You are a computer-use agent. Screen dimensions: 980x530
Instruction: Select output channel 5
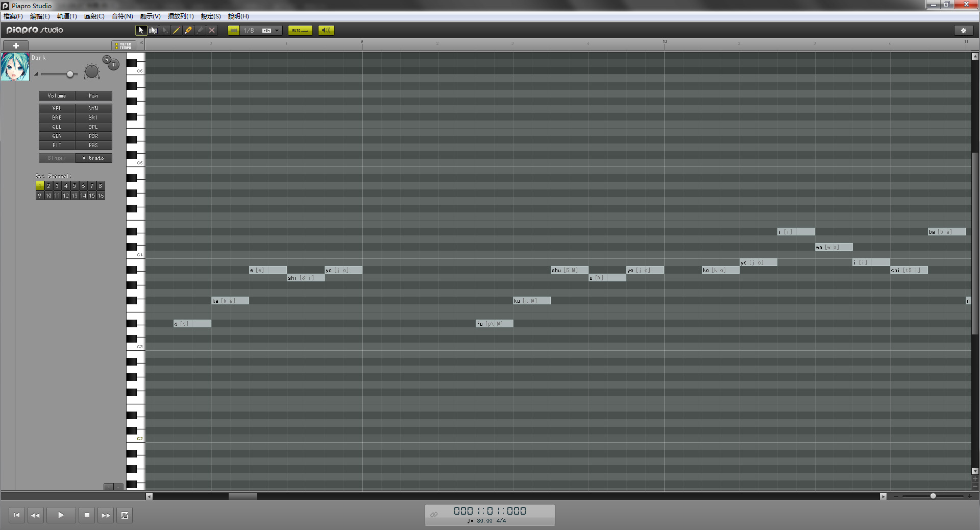[x=75, y=186]
